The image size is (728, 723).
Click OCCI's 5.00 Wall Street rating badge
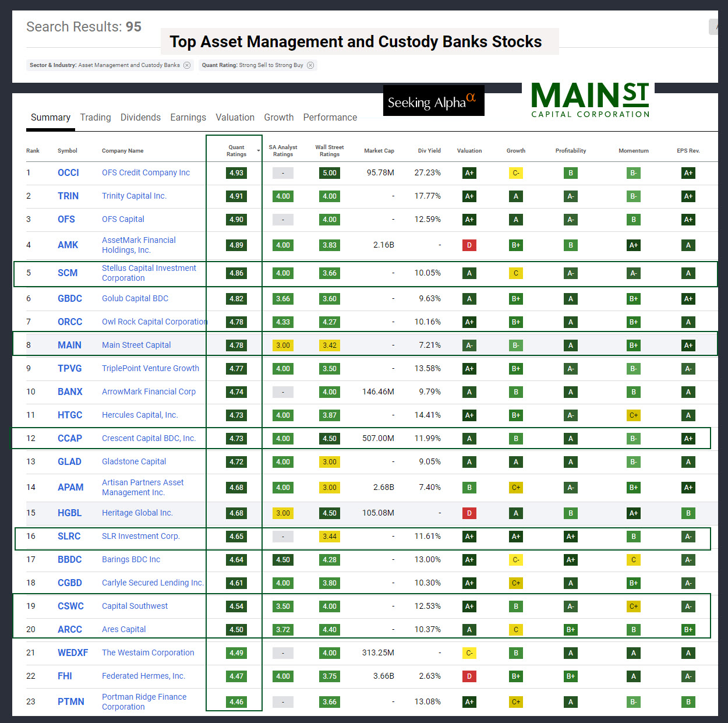click(x=329, y=173)
